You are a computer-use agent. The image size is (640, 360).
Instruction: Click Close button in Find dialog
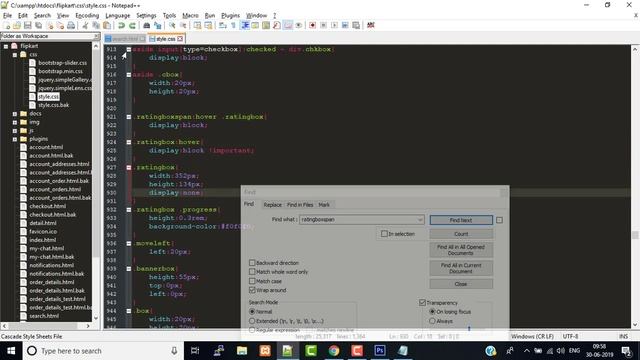[461, 284]
